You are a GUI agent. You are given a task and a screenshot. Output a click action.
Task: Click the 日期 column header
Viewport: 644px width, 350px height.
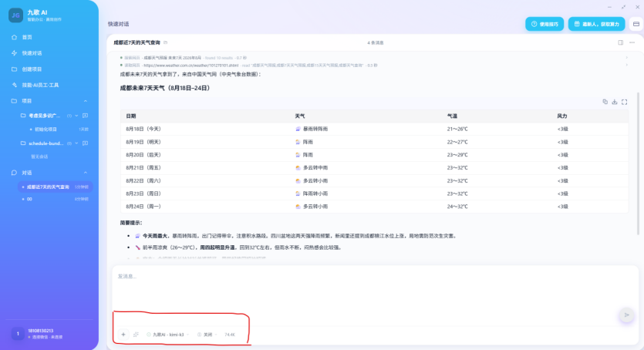[131, 116]
